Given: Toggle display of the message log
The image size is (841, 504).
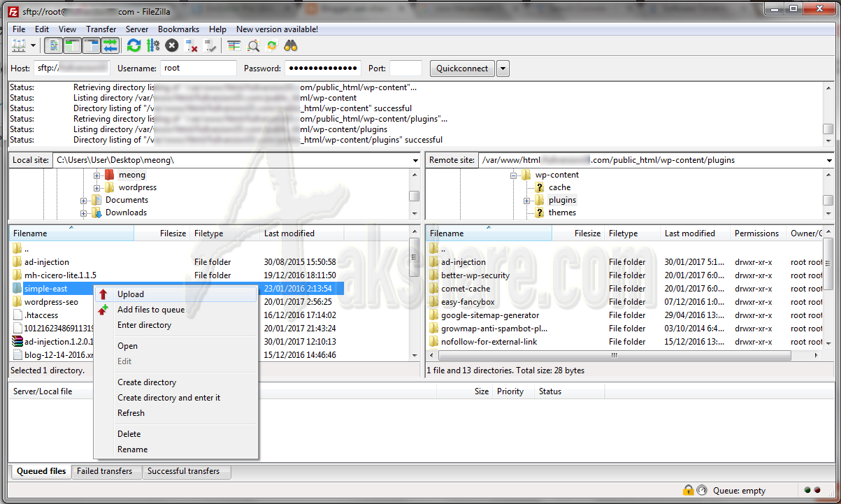Looking at the screenshot, I should pos(53,46).
